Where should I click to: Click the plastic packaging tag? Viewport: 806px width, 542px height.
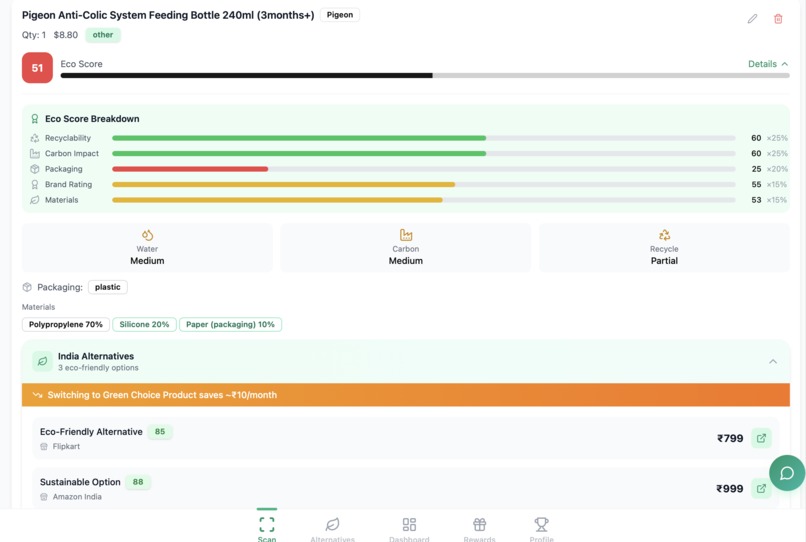(107, 287)
